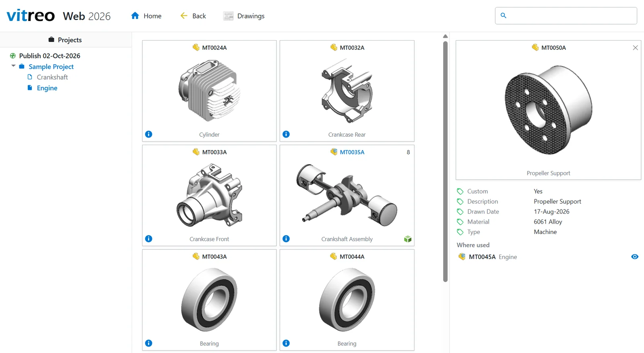Go to Home
Image resolution: width=644 pixels, height=353 pixels.
click(146, 16)
